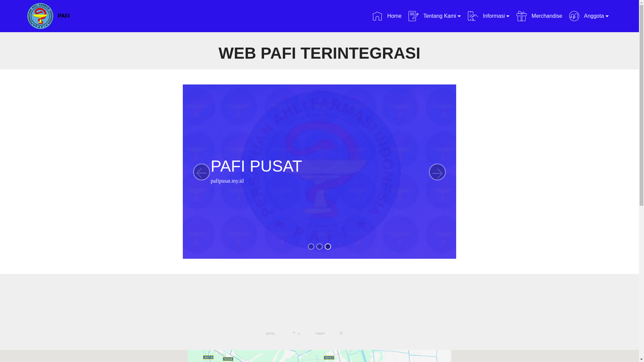Click the Home house icon
The height and width of the screenshot is (362, 644).
(377, 16)
